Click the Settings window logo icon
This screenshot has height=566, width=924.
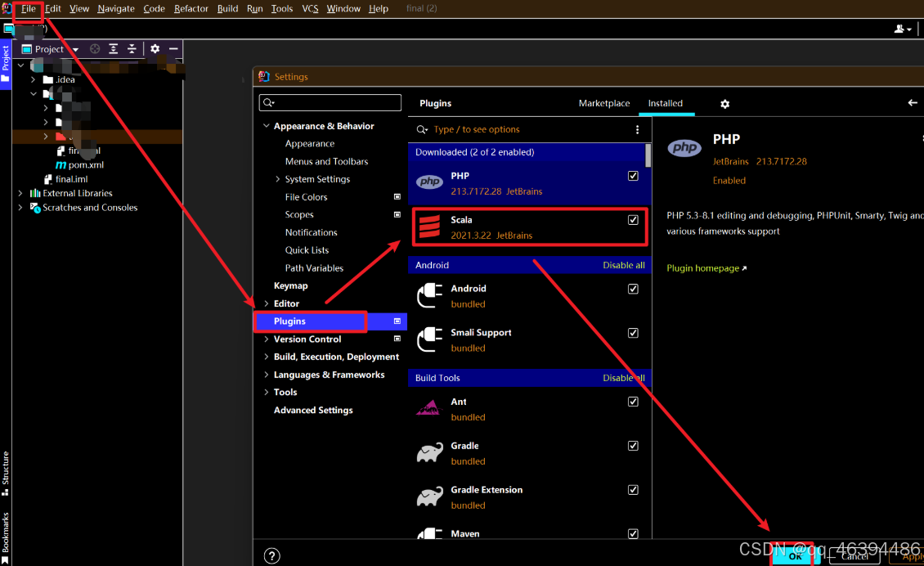(264, 77)
